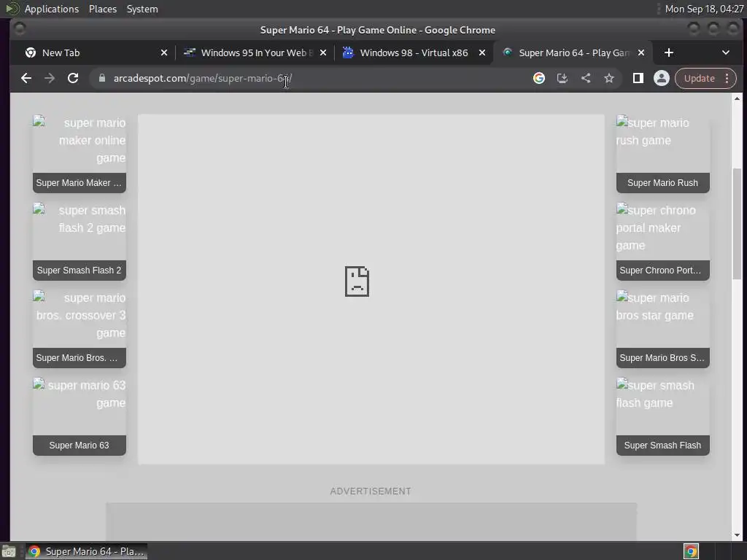Click the forward navigation arrow
This screenshot has width=747, height=560.
50,78
